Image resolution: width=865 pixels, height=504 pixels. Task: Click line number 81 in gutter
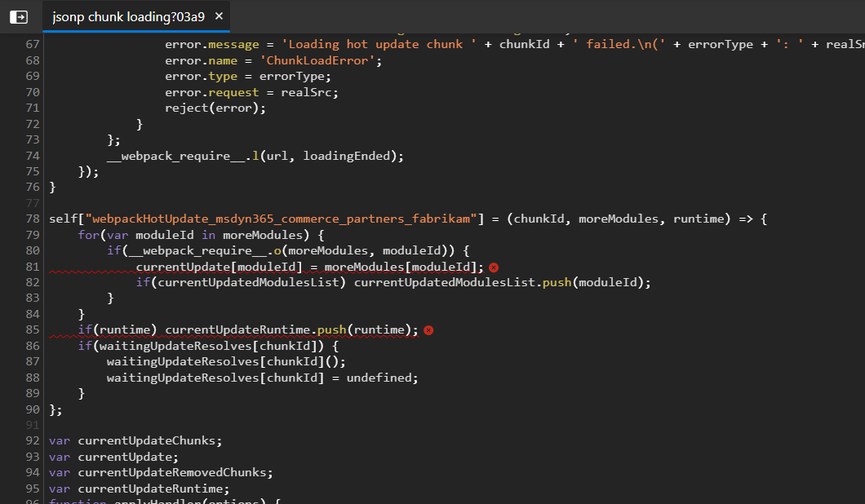click(x=33, y=267)
